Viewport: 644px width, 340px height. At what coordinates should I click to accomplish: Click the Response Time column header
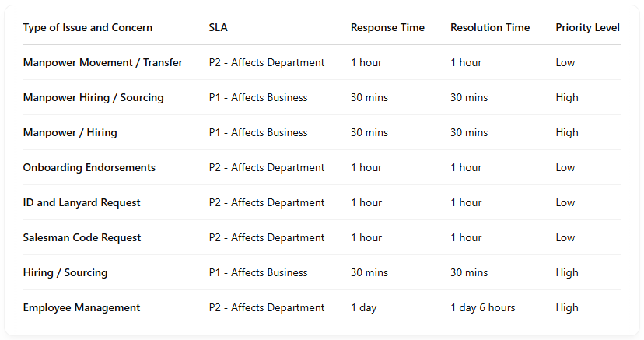click(387, 28)
